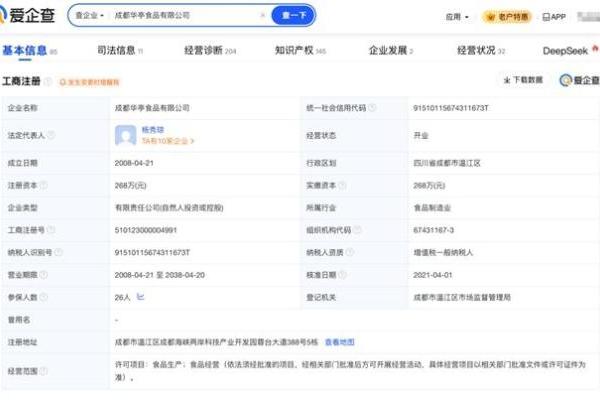Click the help icon beside 注册资本

point(44,185)
